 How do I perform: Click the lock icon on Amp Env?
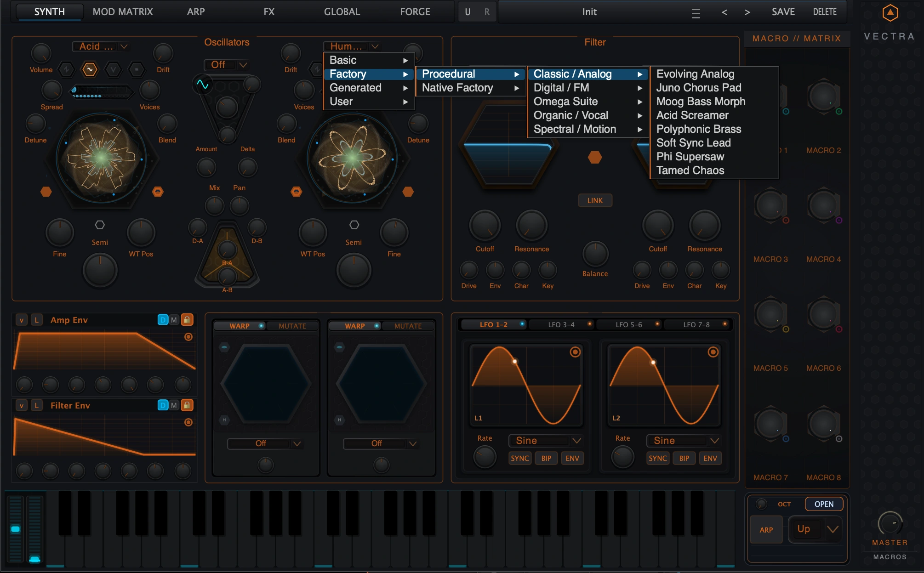click(x=187, y=320)
